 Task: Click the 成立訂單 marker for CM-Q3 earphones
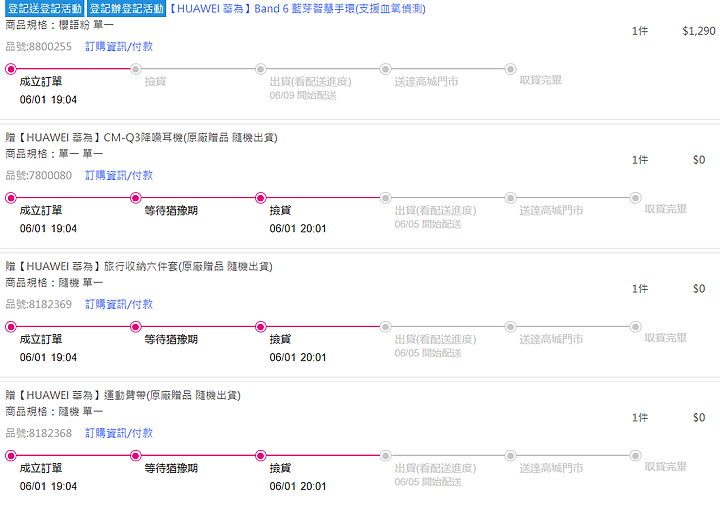click(x=11, y=198)
